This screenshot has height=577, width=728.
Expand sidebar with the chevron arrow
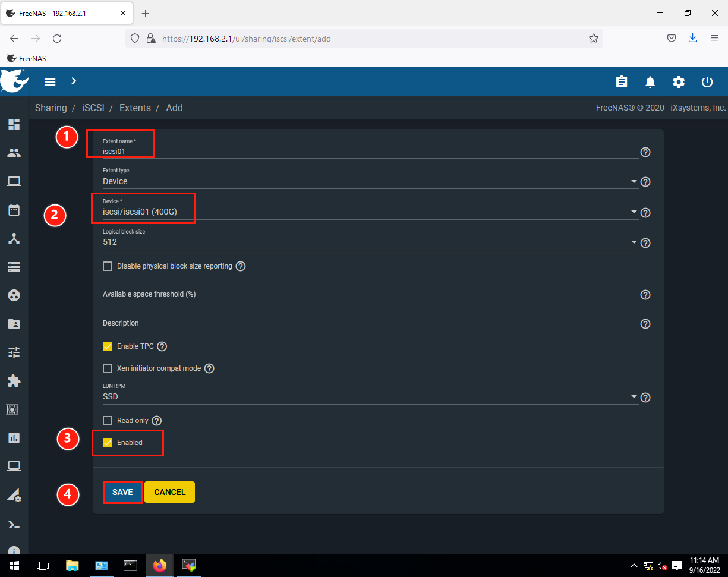[x=74, y=81]
